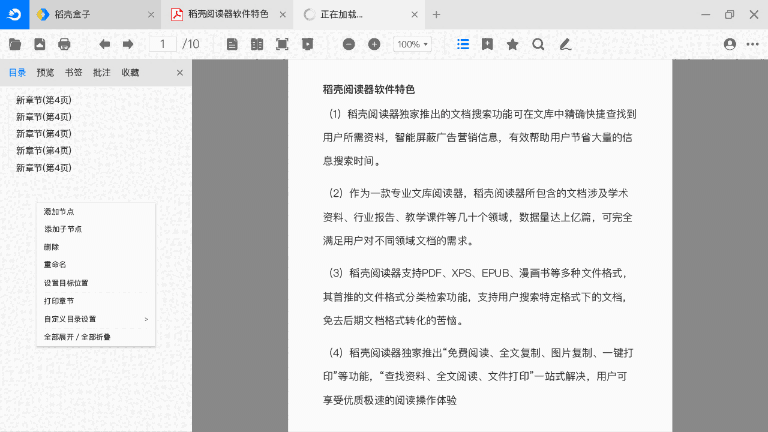
Task: Click the zoom out minus button
Action: point(349,44)
